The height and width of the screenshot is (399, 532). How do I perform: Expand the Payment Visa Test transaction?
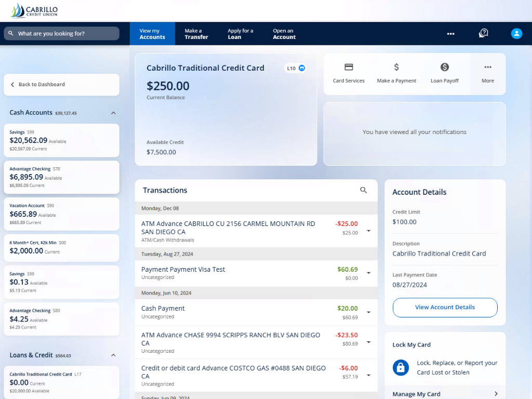[x=369, y=273]
